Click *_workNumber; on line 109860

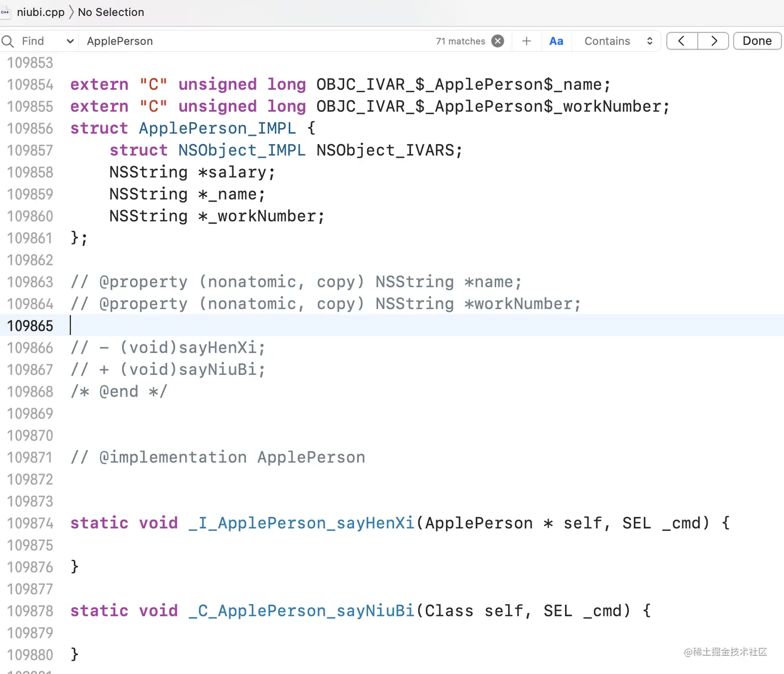[x=261, y=216]
